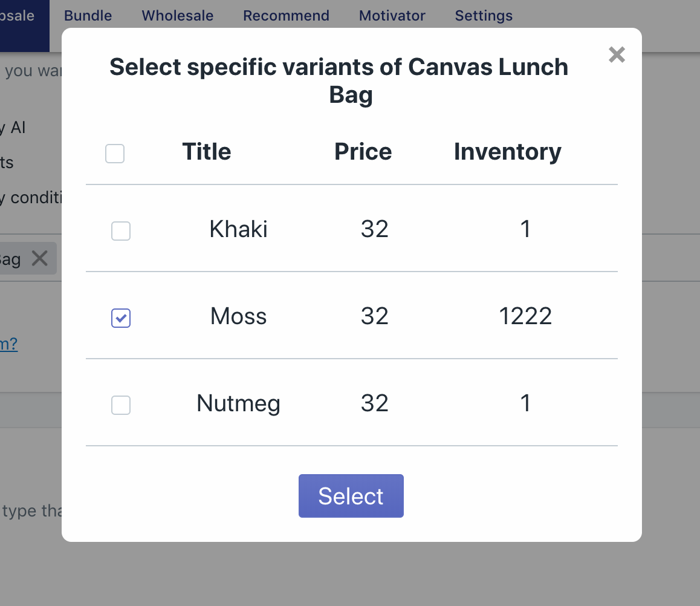
Task: Click the Moss variant title
Action: [238, 316]
